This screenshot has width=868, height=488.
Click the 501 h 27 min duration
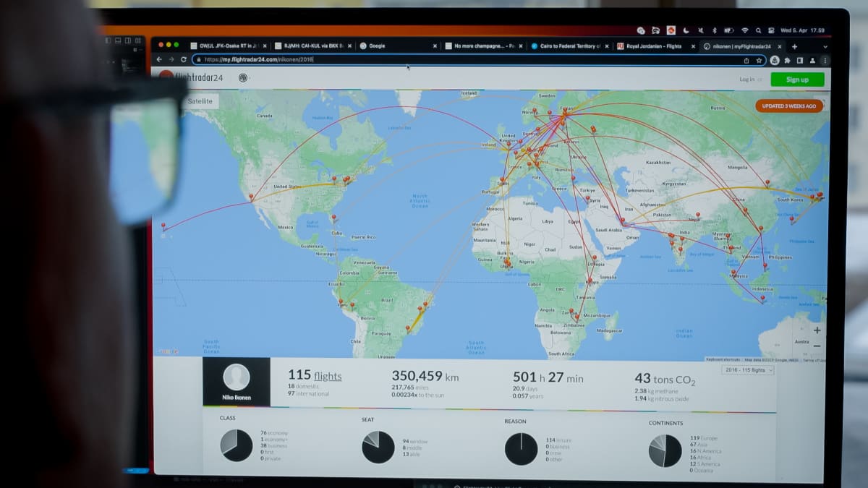click(548, 377)
